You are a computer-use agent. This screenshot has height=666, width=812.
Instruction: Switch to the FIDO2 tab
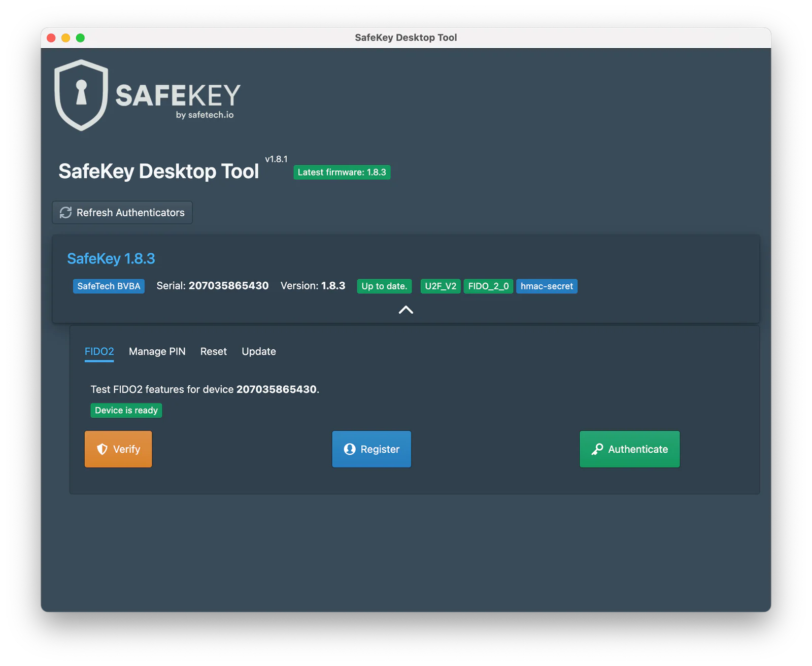[99, 351]
